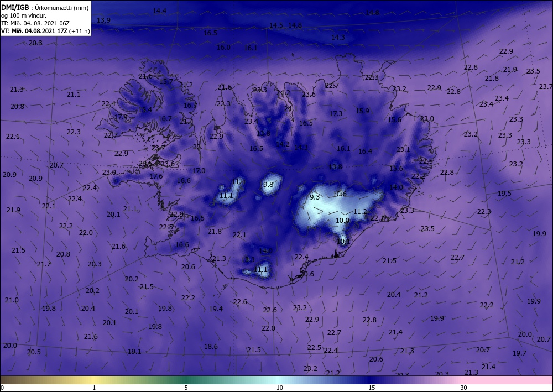The image size is (553, 392).
Task: Click the "og 100 m vindur." legend line
Action: pyautogui.click(x=24, y=15)
